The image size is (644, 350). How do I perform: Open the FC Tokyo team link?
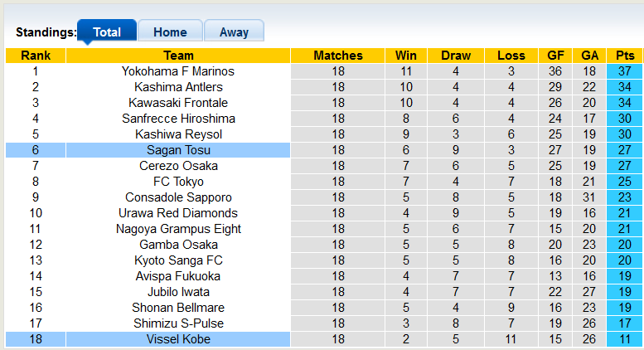coord(178,182)
